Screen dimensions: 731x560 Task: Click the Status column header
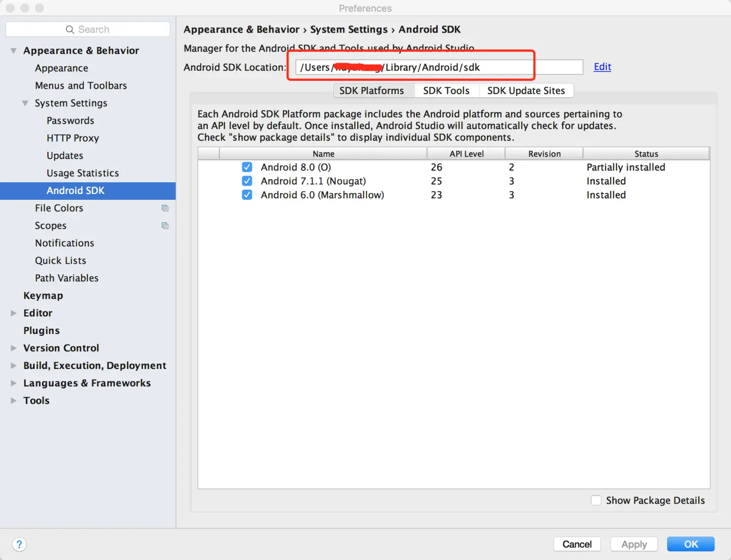click(x=646, y=154)
